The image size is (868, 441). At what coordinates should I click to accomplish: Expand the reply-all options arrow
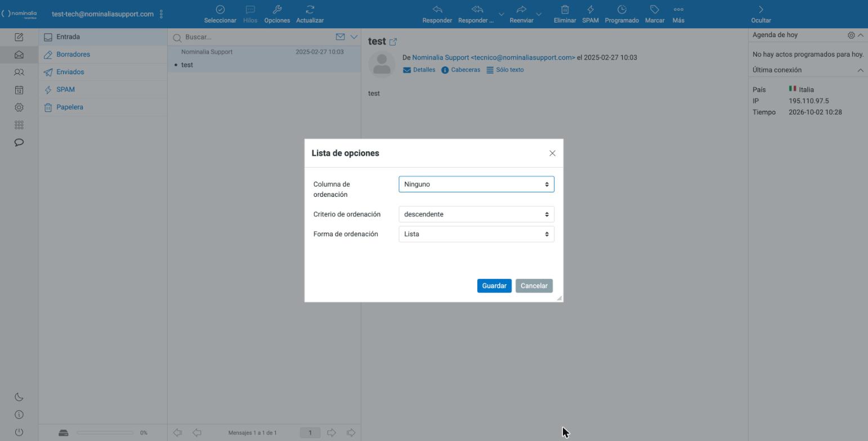click(x=501, y=14)
